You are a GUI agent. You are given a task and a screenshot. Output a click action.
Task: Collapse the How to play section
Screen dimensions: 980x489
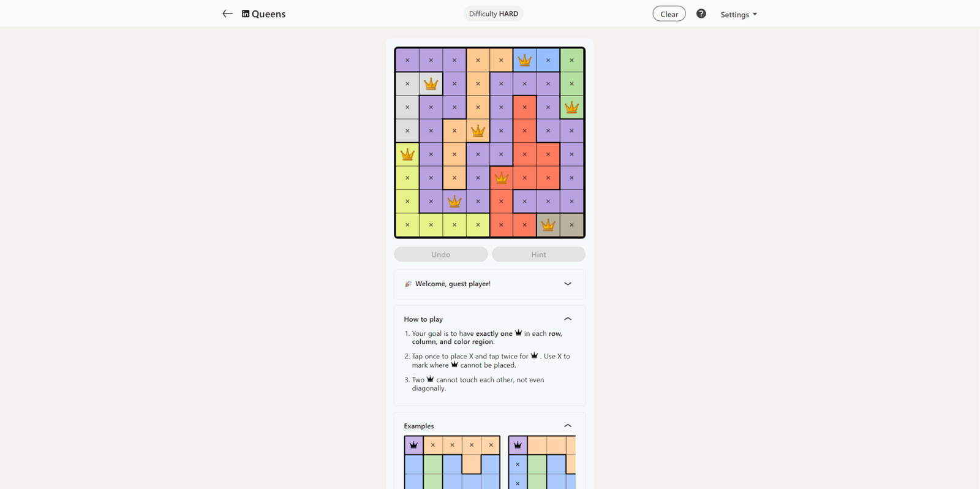567,319
